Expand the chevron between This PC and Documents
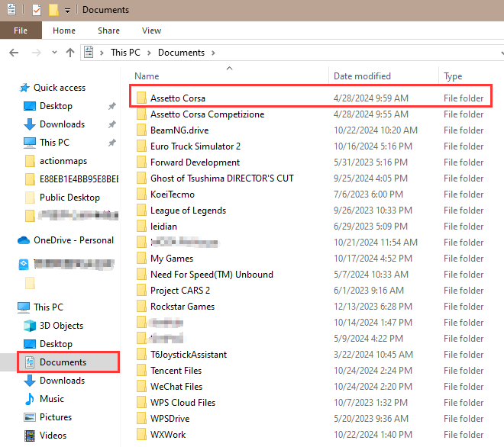Viewport: 504px width, 447px height. [149, 53]
